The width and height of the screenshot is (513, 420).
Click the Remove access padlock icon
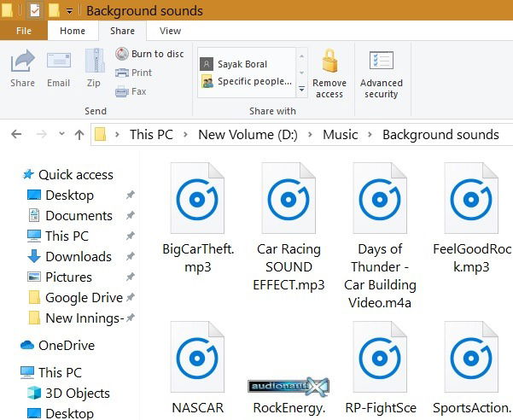pos(329,61)
